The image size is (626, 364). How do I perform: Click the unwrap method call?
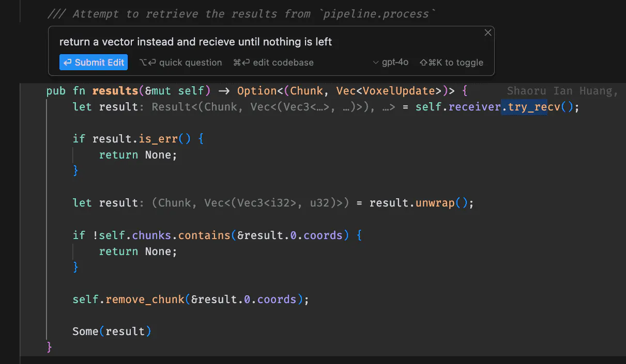[x=435, y=203]
